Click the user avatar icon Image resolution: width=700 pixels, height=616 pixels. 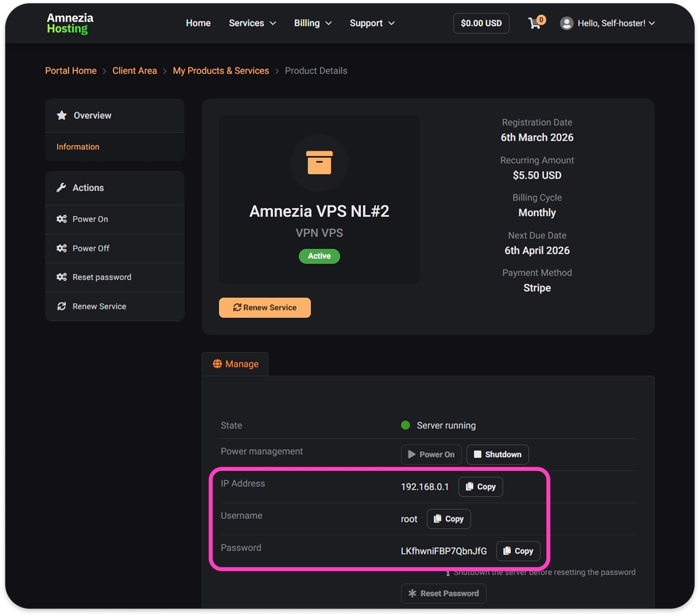(566, 23)
